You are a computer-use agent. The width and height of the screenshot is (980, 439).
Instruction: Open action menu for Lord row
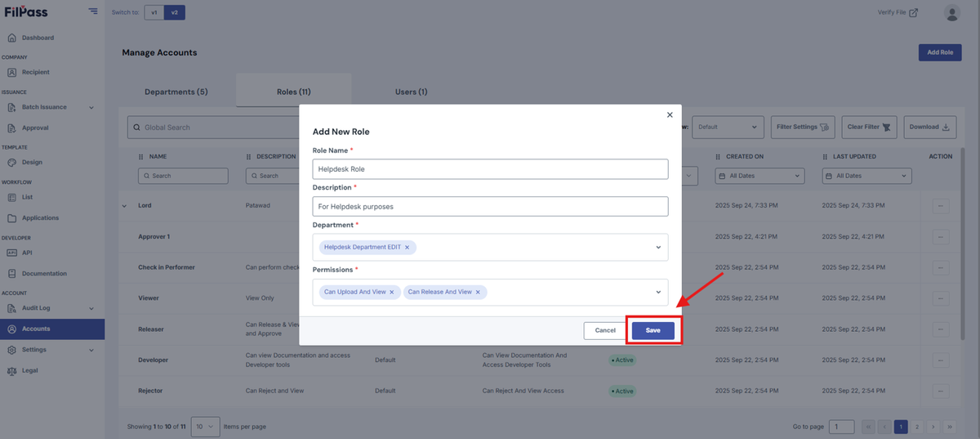tap(940, 206)
